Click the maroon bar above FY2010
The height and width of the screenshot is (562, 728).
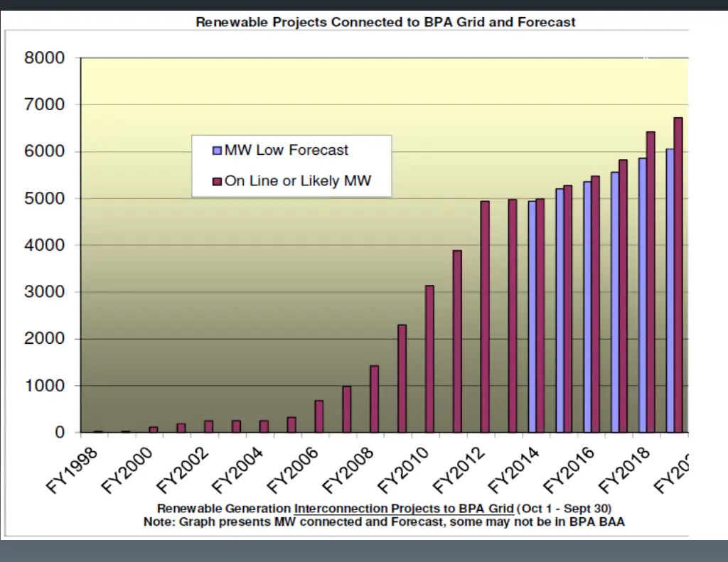click(x=429, y=359)
